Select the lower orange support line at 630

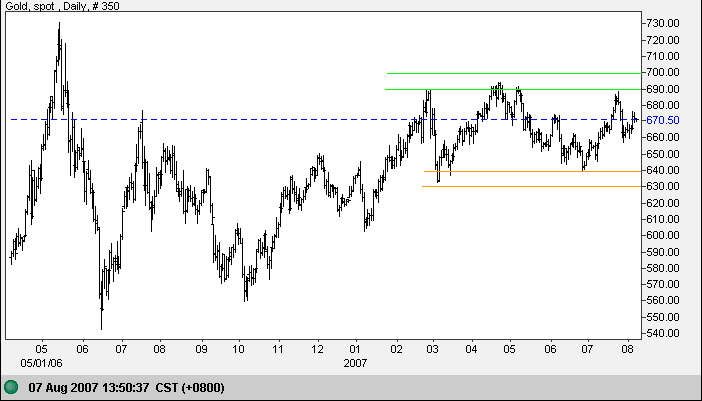[531, 186]
